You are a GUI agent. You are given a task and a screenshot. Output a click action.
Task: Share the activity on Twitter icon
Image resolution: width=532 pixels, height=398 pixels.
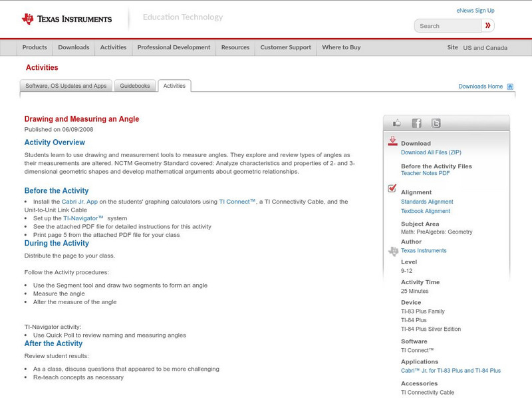point(436,123)
